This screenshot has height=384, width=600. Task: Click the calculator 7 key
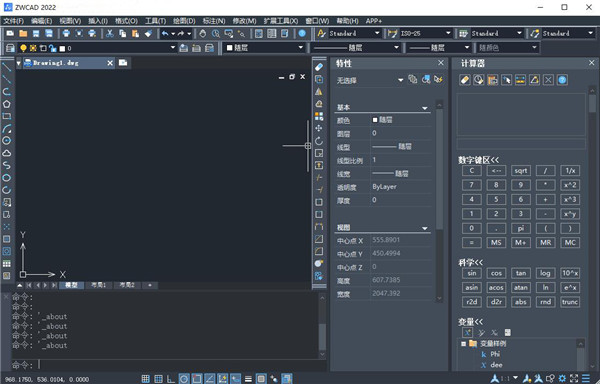pyautogui.click(x=471, y=185)
